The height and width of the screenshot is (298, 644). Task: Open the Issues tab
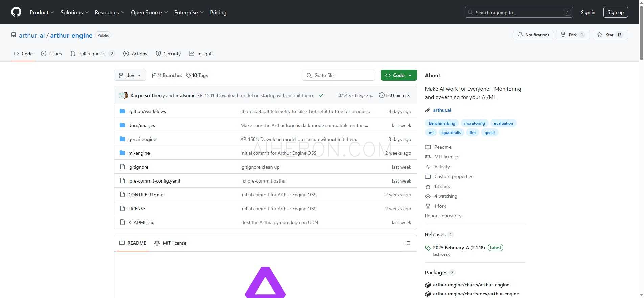(x=51, y=54)
